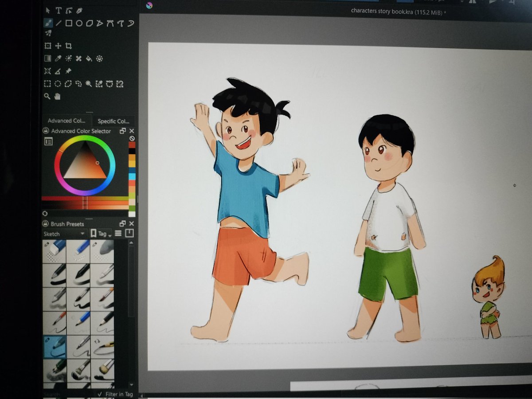Select the Multibrush tool
532x399 pixels.
click(48, 33)
